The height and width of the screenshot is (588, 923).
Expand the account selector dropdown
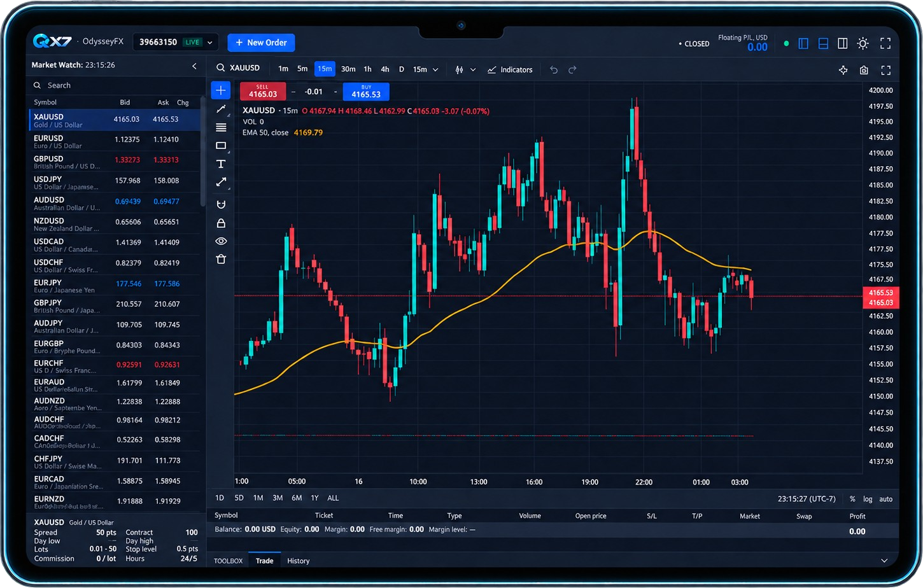click(x=175, y=42)
